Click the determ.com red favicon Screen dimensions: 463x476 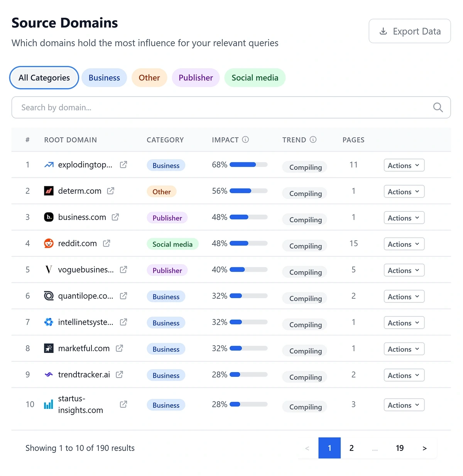pyautogui.click(x=49, y=191)
